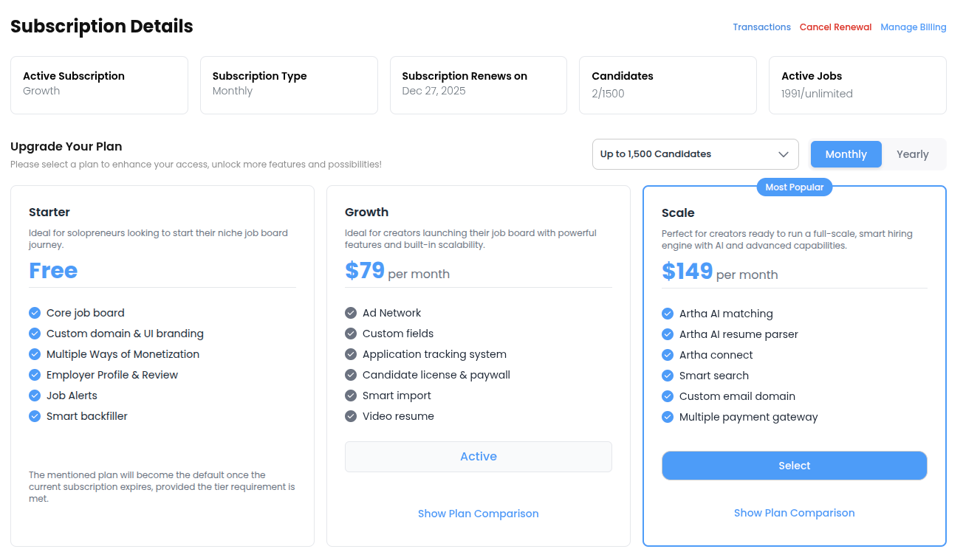Click the check icon next to Video resume
This screenshot has width=980, height=549.
[351, 416]
